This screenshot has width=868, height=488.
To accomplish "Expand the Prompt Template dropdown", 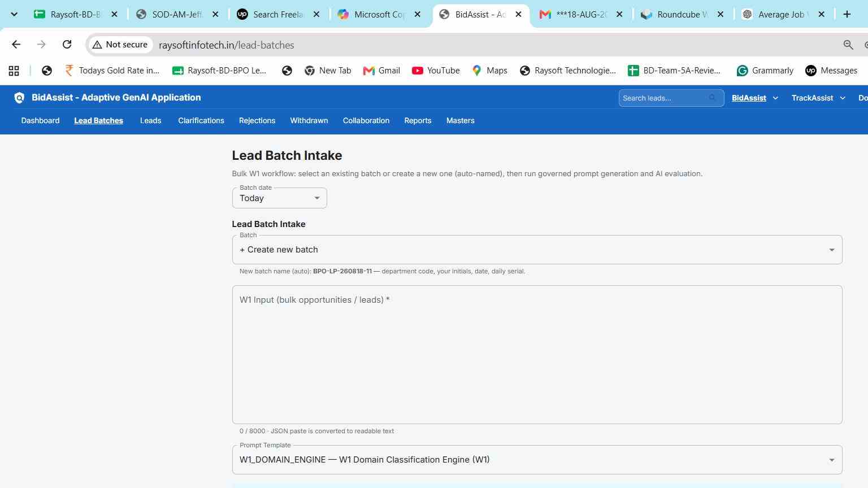I will (537, 460).
